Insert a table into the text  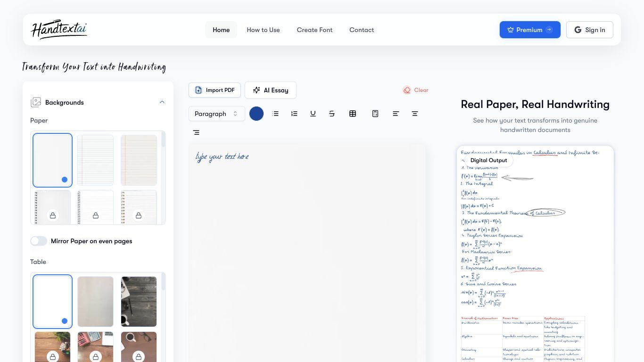coord(353,114)
